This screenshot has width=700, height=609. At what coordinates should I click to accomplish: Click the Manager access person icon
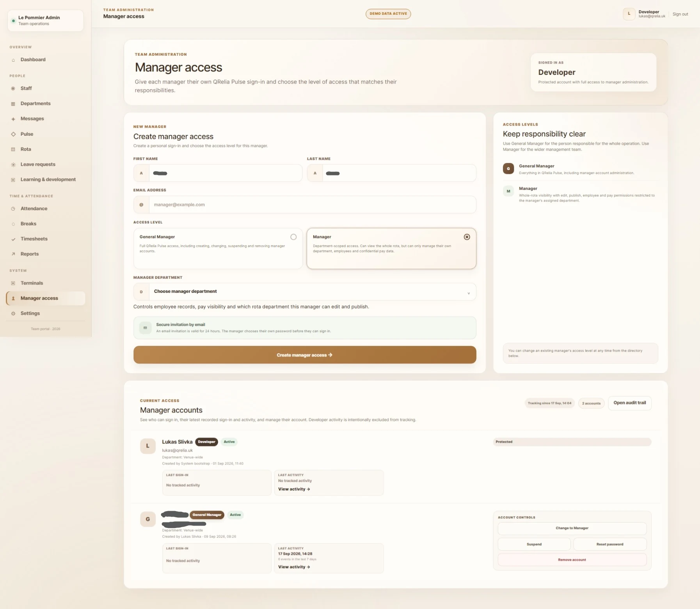[13, 298]
